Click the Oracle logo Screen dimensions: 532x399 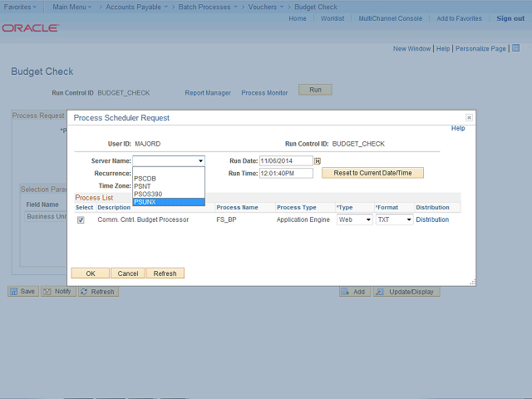coord(31,27)
